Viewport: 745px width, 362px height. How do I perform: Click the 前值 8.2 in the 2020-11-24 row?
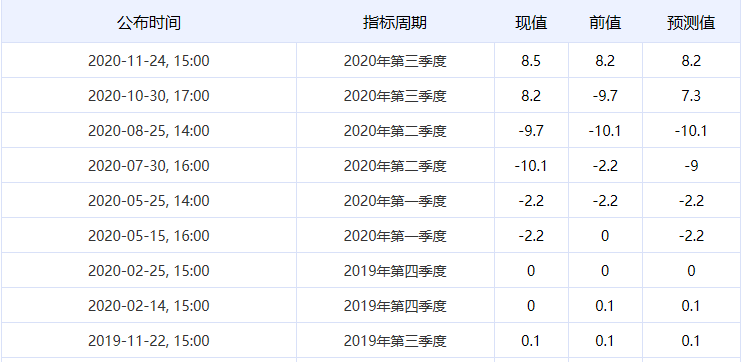pyautogui.click(x=605, y=61)
